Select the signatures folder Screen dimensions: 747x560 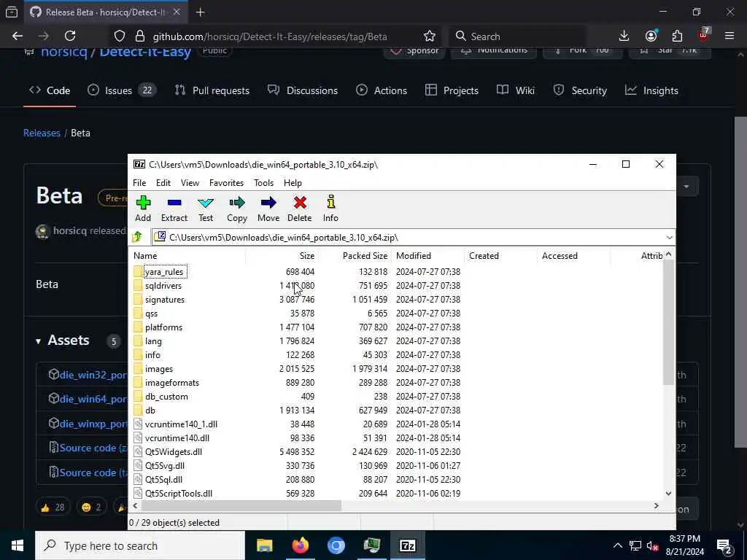point(165,300)
